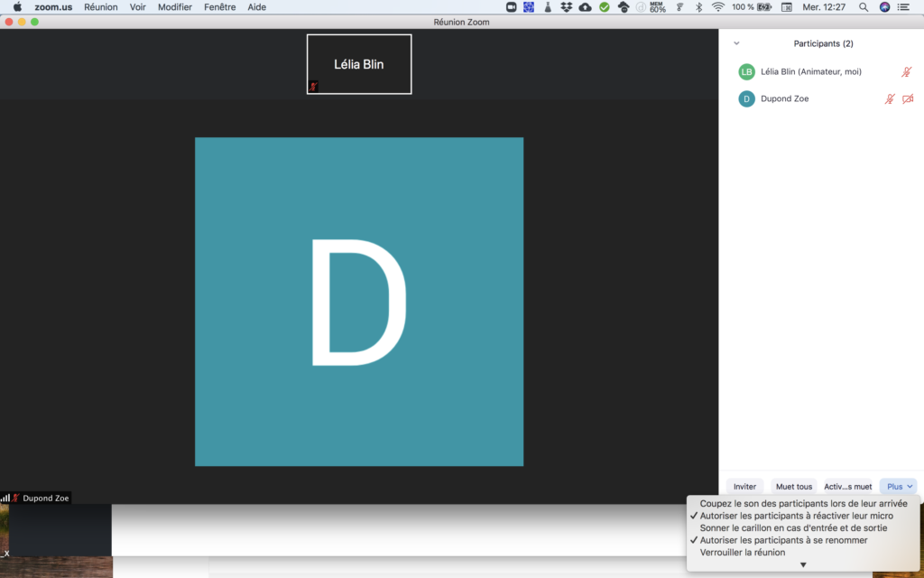Collapse the Participants panel chevron
Screen dimensions: 924x578
(x=736, y=43)
